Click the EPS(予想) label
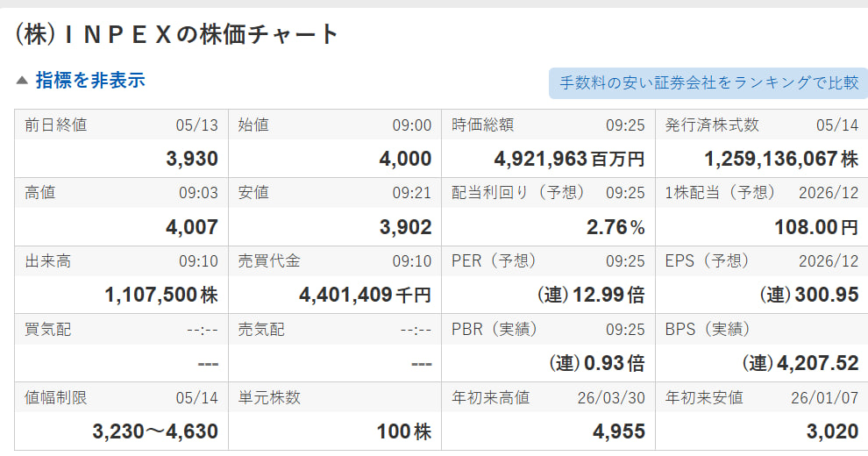 click(x=708, y=260)
